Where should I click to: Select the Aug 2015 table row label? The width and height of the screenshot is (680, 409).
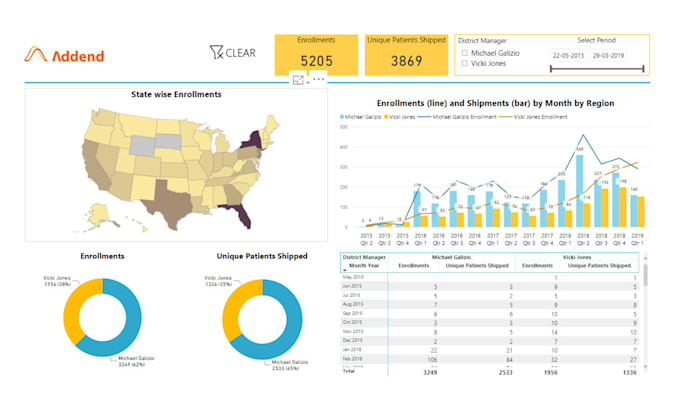(353, 304)
